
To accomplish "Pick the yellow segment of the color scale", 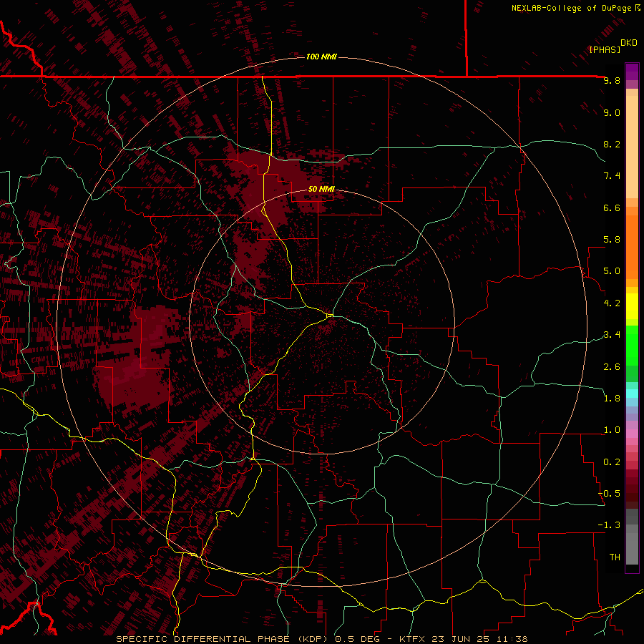I will (x=632, y=306).
